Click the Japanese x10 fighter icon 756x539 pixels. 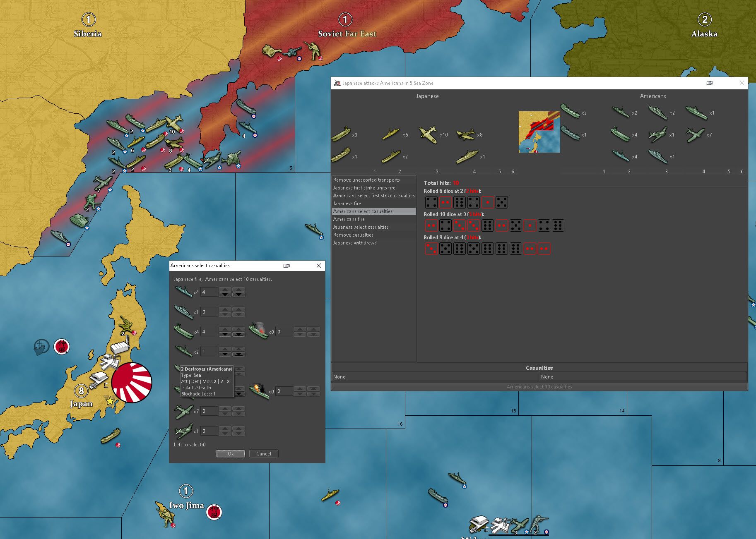click(x=428, y=134)
